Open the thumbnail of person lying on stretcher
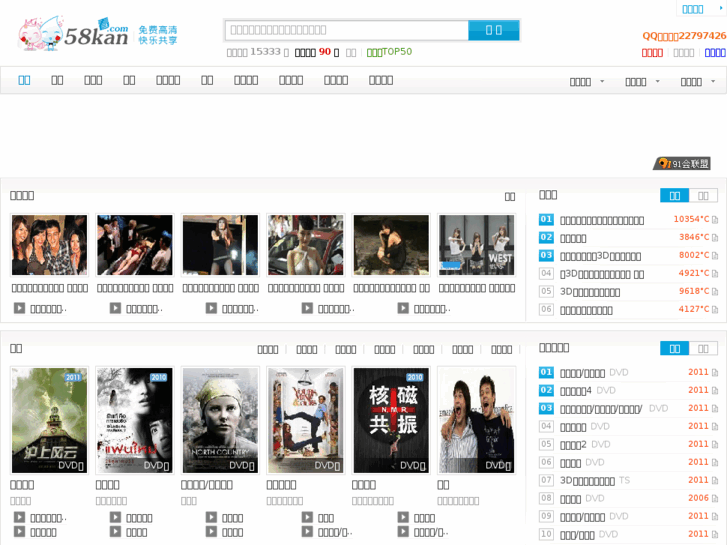The image size is (727, 545). click(134, 244)
